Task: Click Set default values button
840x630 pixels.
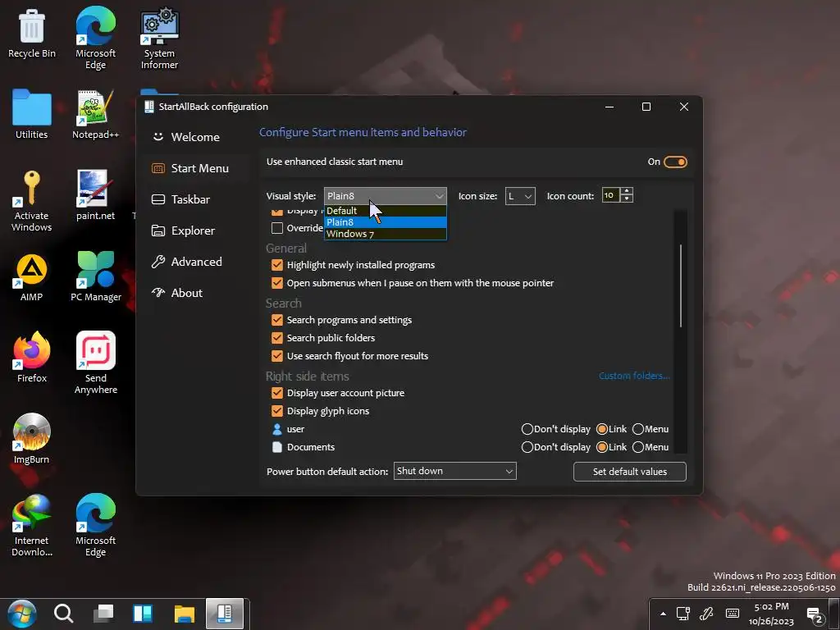Action: click(629, 472)
